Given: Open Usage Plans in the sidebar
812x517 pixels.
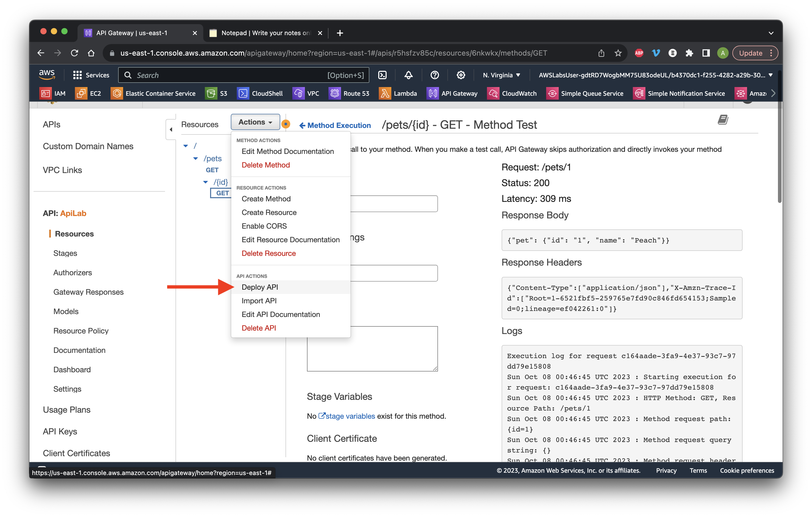Looking at the screenshot, I should [67, 410].
